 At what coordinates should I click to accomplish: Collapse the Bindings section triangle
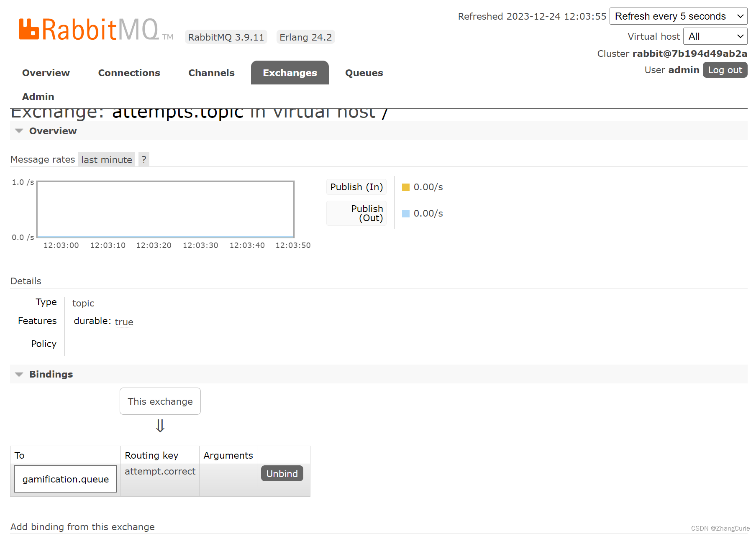coord(19,374)
